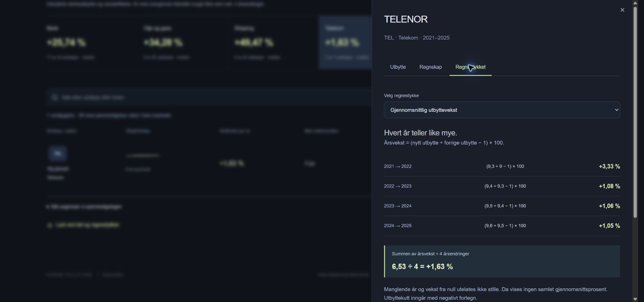This screenshot has width=644, height=302.
Task: Click the scrollbar's down arrow
Action: click(x=635, y=299)
